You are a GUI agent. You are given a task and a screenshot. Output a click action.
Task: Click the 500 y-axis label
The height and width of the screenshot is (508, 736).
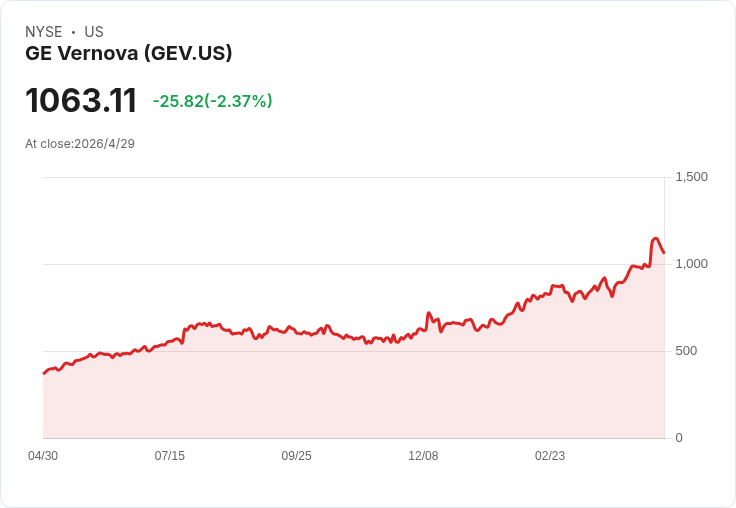[x=686, y=351]
